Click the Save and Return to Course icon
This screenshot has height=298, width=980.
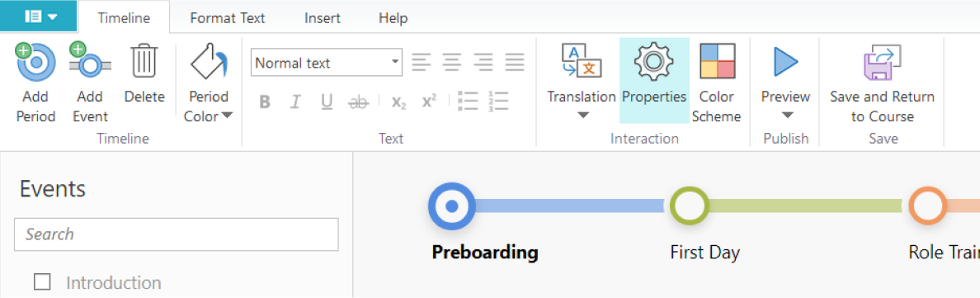click(882, 62)
